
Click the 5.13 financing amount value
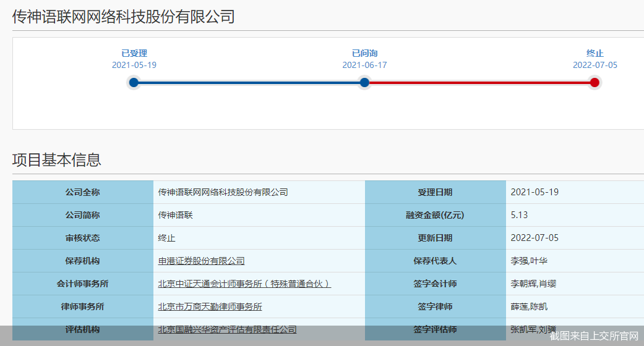pos(519,215)
